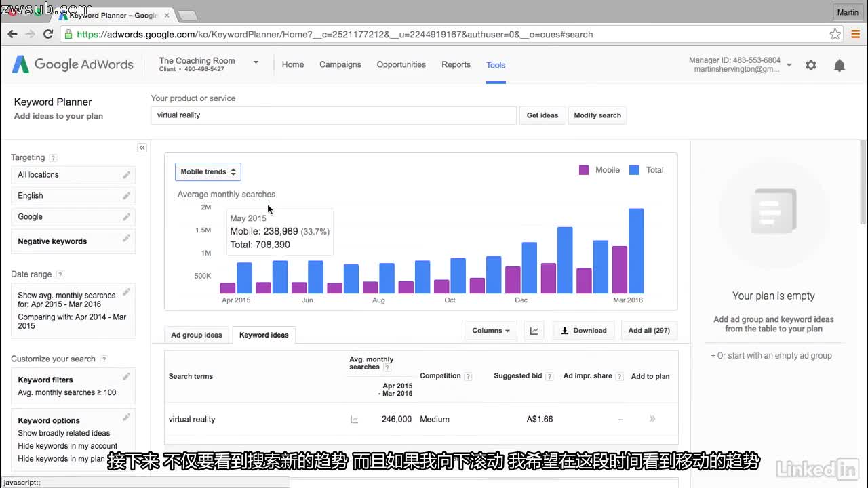The image size is (868, 488).
Task: Click the Modify search button
Action: pos(597,115)
